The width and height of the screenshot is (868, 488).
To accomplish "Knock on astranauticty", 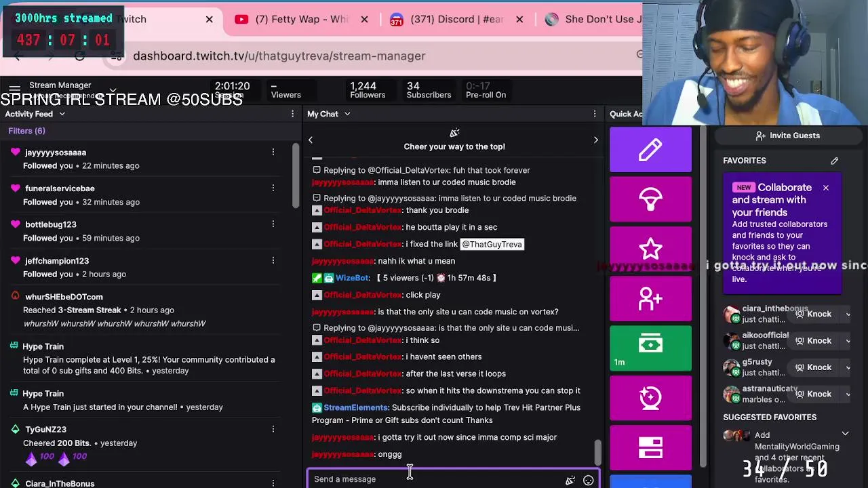I will pyautogui.click(x=813, y=394).
